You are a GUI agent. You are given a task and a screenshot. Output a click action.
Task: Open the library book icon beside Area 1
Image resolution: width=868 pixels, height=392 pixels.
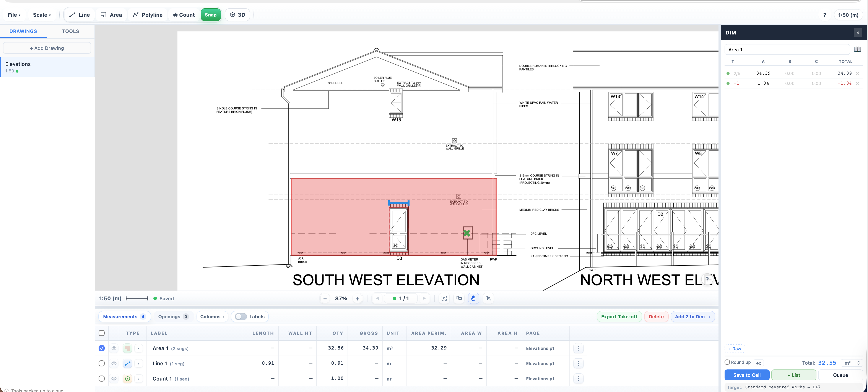tap(857, 50)
